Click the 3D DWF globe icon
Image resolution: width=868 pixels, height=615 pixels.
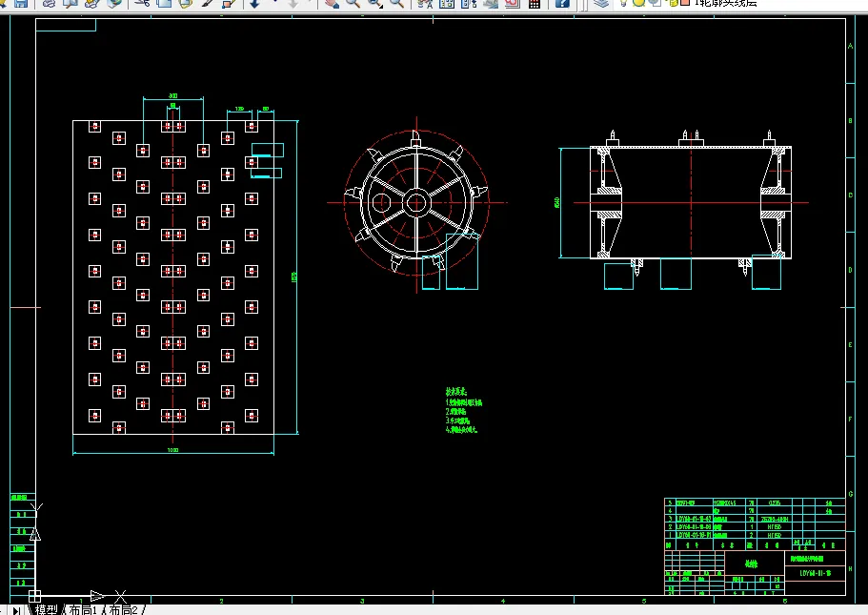114,3
